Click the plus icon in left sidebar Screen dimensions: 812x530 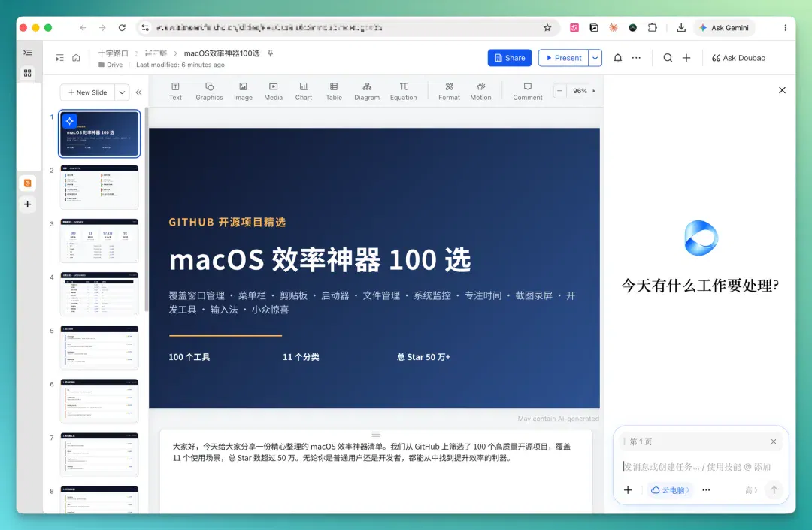28,204
